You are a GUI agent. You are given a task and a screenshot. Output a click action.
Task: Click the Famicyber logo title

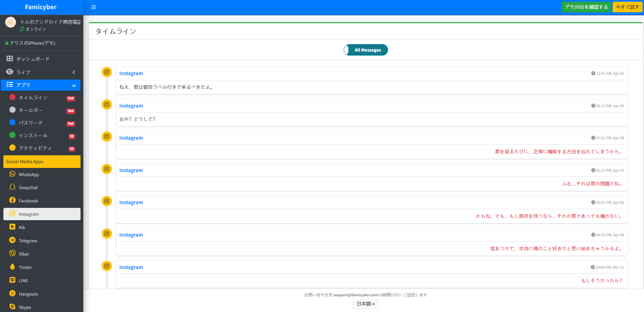[41, 7]
